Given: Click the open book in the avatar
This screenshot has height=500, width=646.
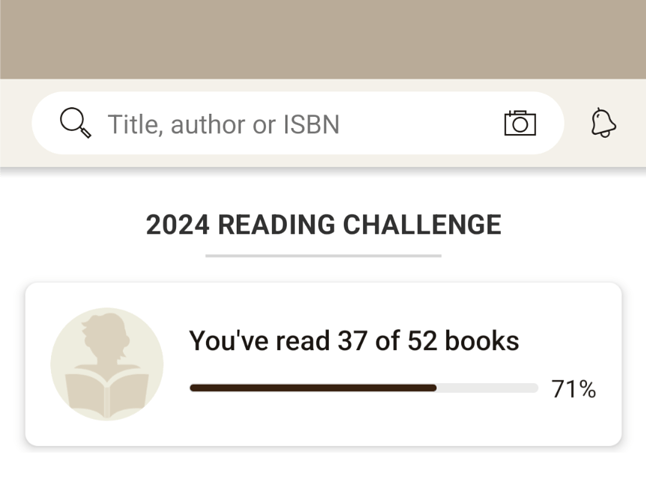Looking at the screenshot, I should pyautogui.click(x=107, y=395).
